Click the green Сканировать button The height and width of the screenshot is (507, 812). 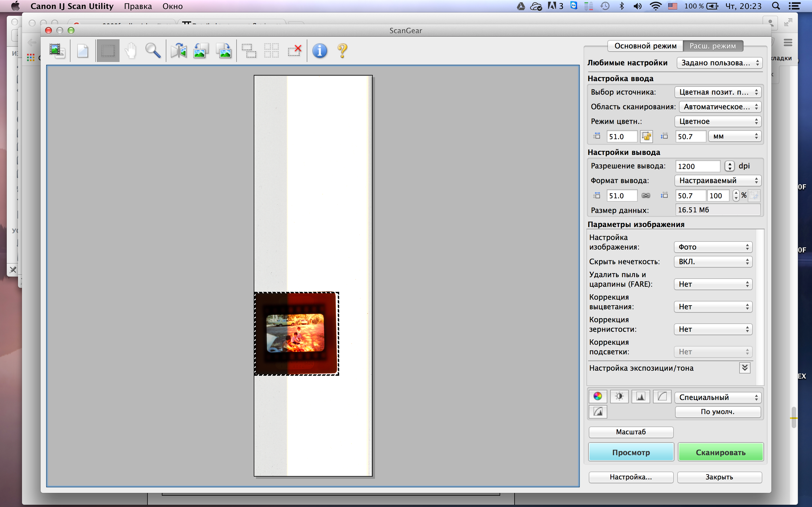coord(720,452)
